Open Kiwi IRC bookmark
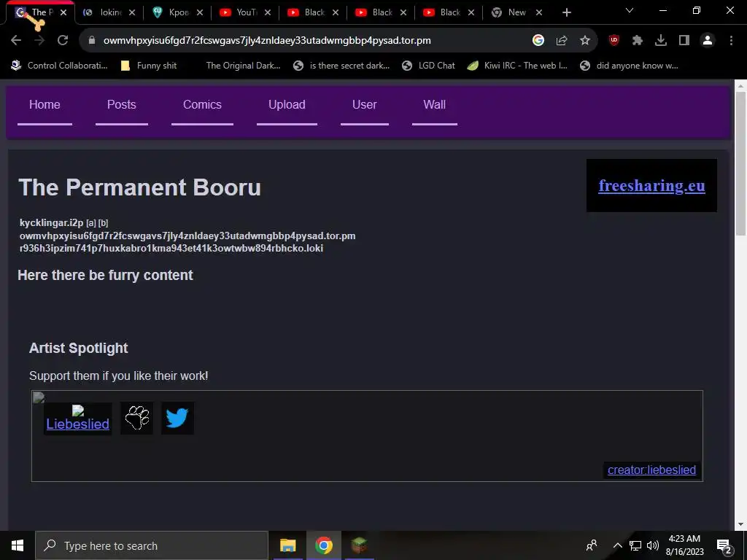The height and width of the screenshot is (560, 747). pos(517,66)
